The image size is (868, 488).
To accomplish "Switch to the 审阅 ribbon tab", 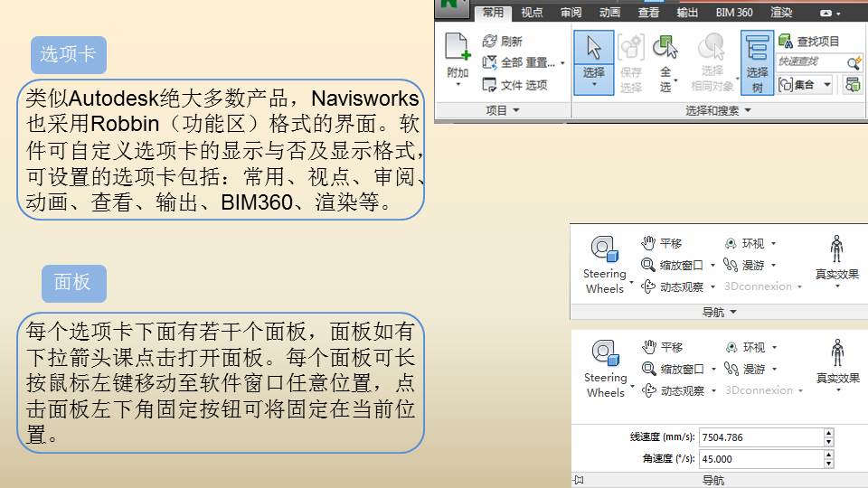I will [x=571, y=12].
